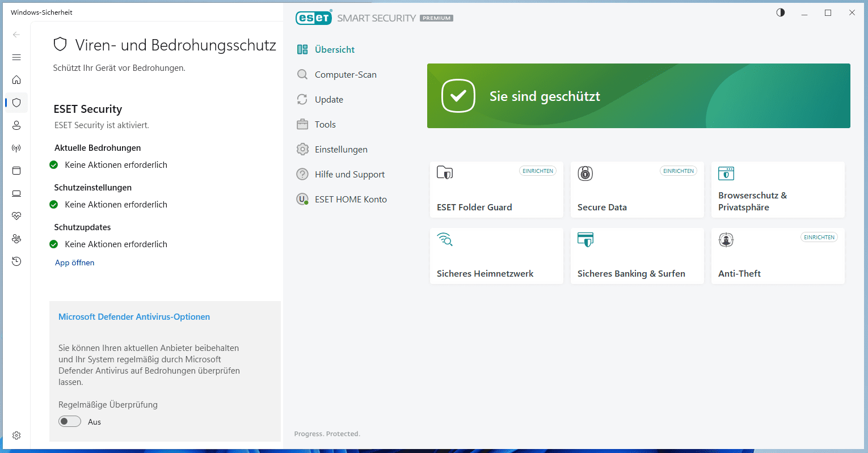Click the Secure Data tile label

(602, 207)
